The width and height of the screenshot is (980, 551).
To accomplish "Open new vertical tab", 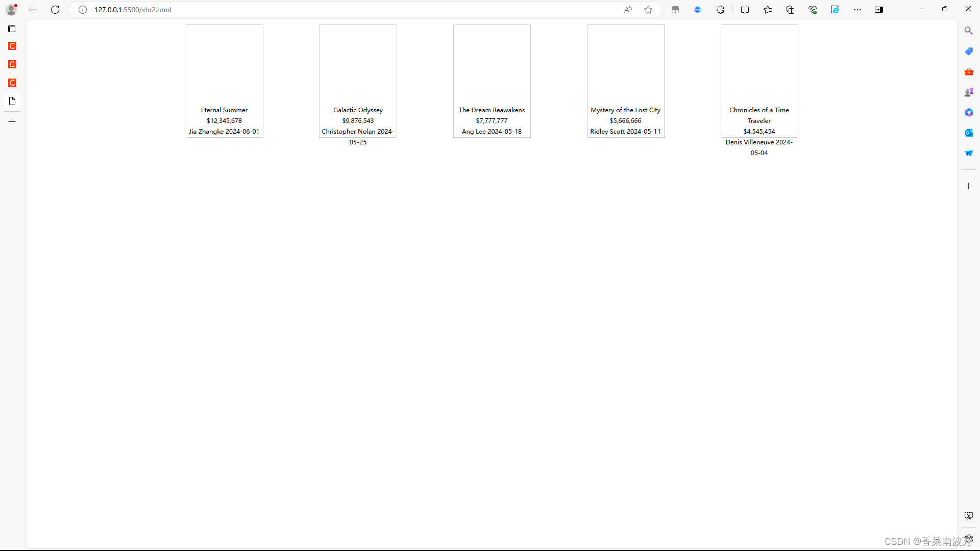I will 12,122.
